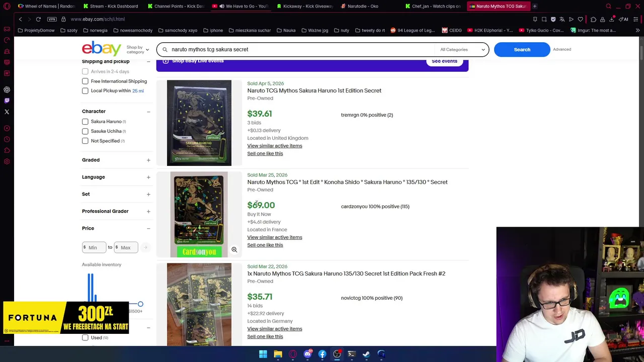Click the translate icon in browser toolbar
The height and width of the screenshot is (362, 644).
tap(562, 19)
